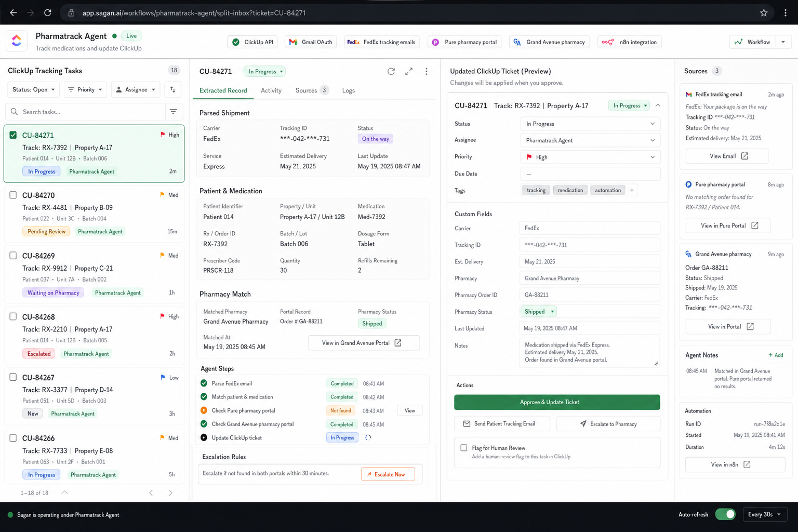Open the browser three-dot menu

[x=786, y=12]
